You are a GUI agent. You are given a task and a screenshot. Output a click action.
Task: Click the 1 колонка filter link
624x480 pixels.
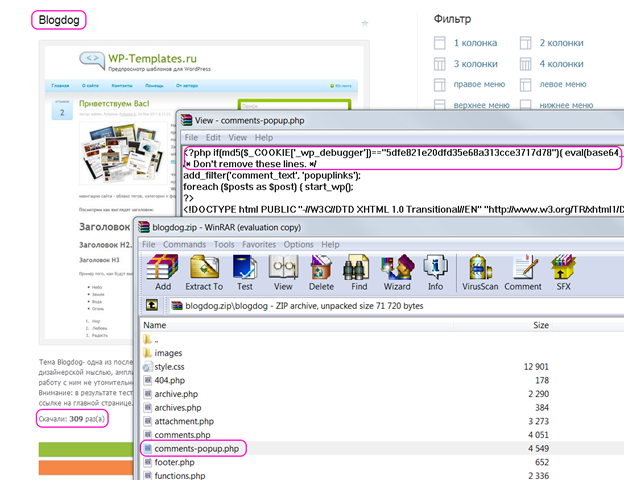coord(475,43)
